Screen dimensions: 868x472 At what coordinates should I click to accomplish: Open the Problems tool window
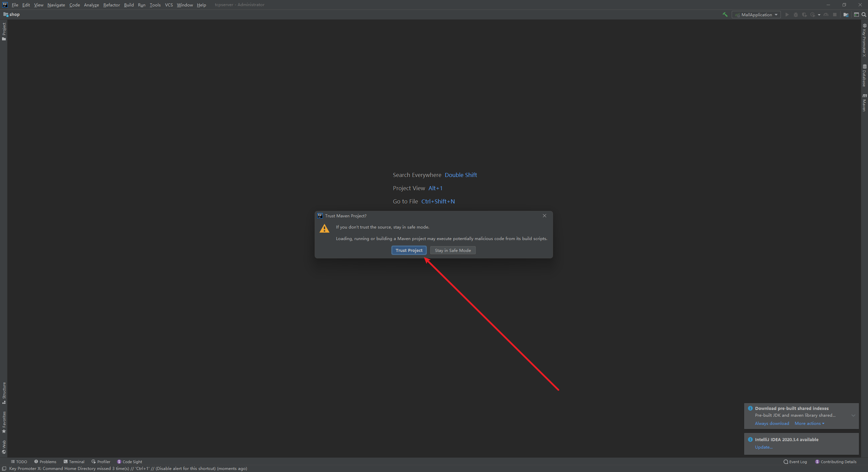[45, 461]
